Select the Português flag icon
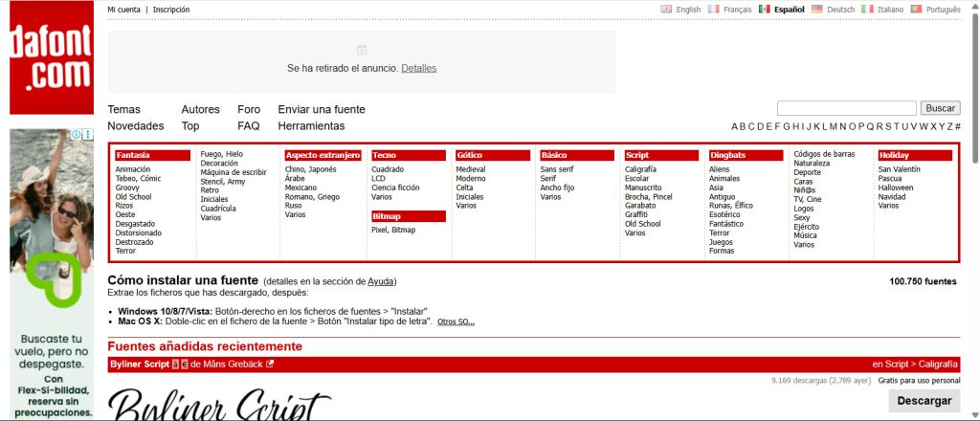Screen dimensions: 980x421 (916, 10)
